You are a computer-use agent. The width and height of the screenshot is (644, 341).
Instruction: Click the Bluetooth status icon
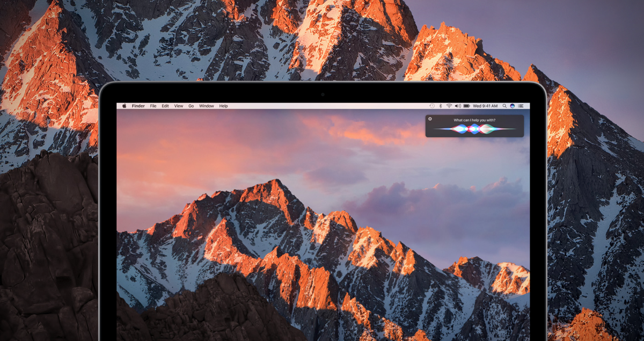441,106
